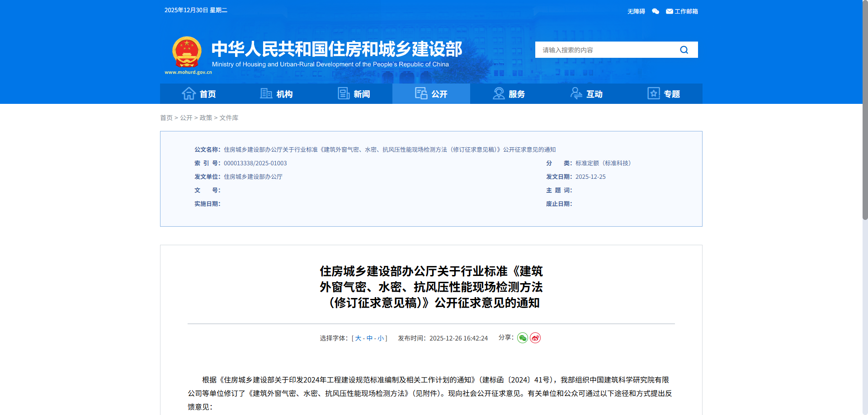Click the 机构 building icon
868x415 pixels.
[x=267, y=93]
